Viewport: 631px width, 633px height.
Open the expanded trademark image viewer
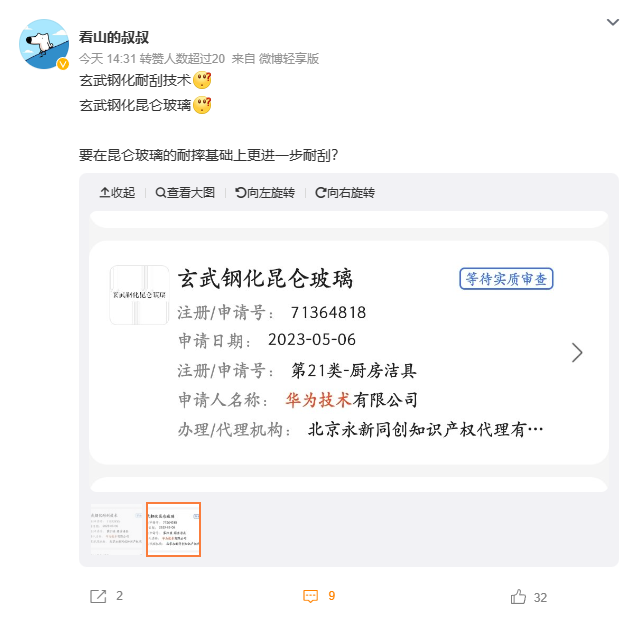coord(349,353)
